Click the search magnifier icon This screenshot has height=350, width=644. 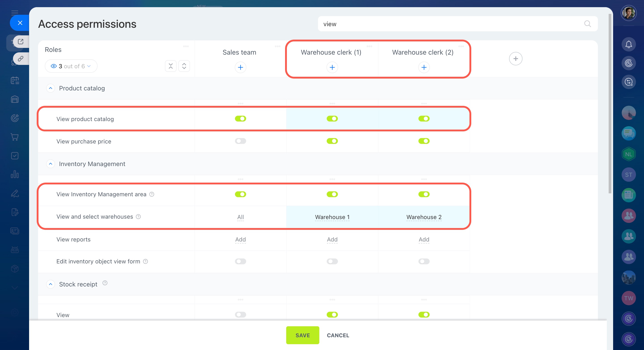tap(587, 24)
